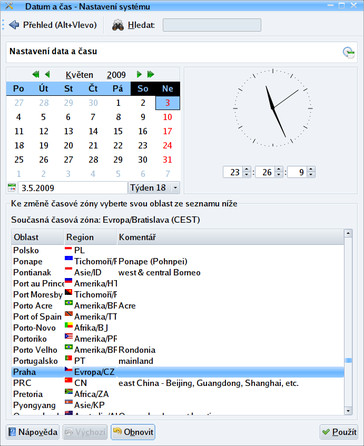Viewport: 364px width, 446px height.
Task: Pick May 20 in the calendar
Action: [x=68, y=146]
